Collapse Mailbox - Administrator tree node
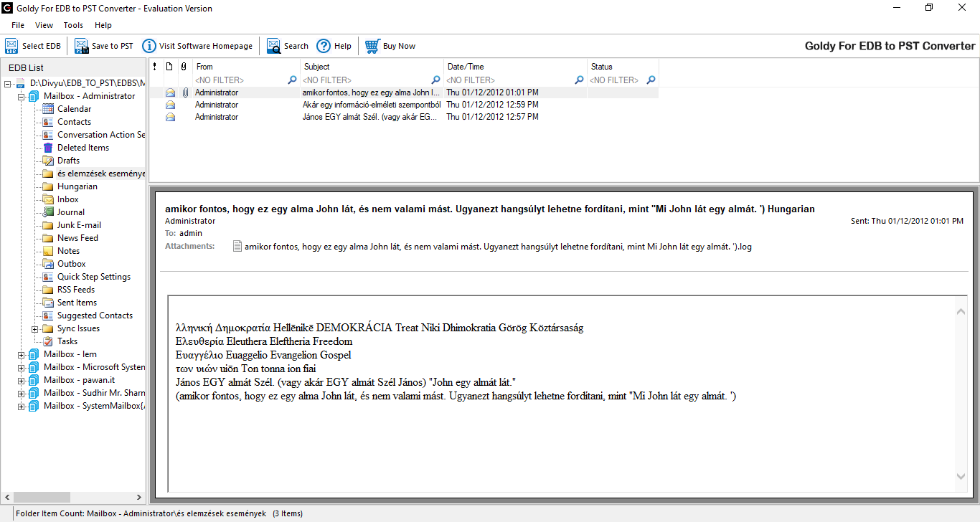The width and height of the screenshot is (980, 522). (22, 96)
